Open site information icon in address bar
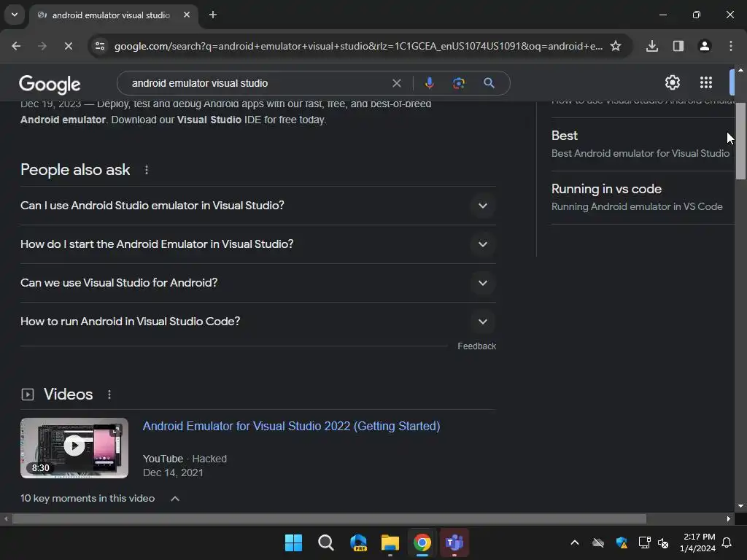The width and height of the screenshot is (747, 560). [100, 46]
